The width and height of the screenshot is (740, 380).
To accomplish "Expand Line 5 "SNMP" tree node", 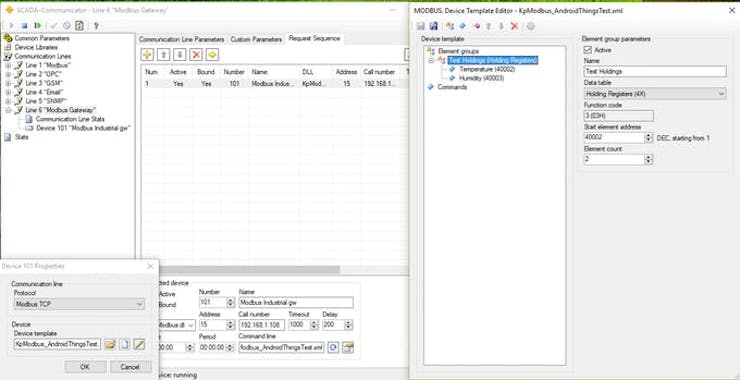I will 8,101.
